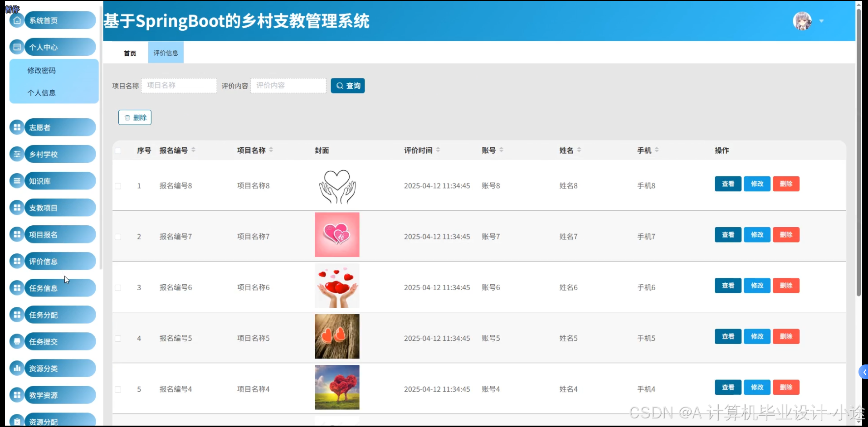The width and height of the screenshot is (868, 427).
Task: Open the 任务信息 menu item
Action: pyautogui.click(x=60, y=288)
